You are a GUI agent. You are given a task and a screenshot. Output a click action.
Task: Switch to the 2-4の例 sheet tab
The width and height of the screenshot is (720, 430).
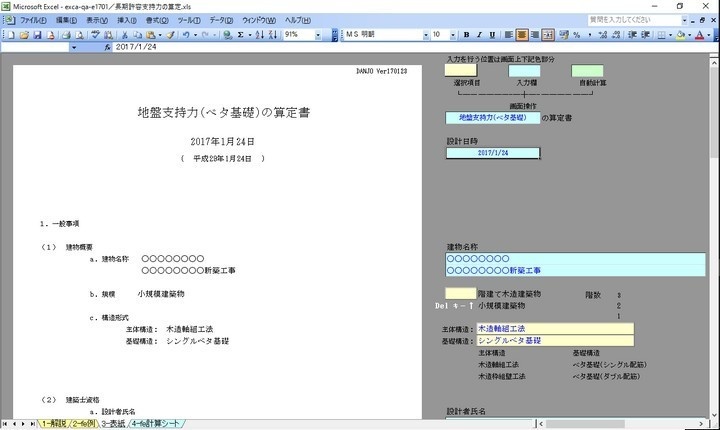(x=83, y=424)
